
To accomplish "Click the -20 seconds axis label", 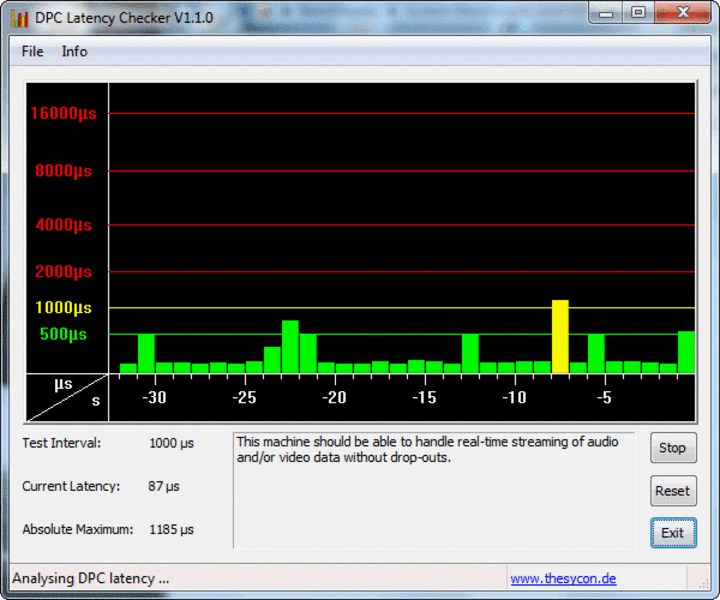I will (334, 398).
